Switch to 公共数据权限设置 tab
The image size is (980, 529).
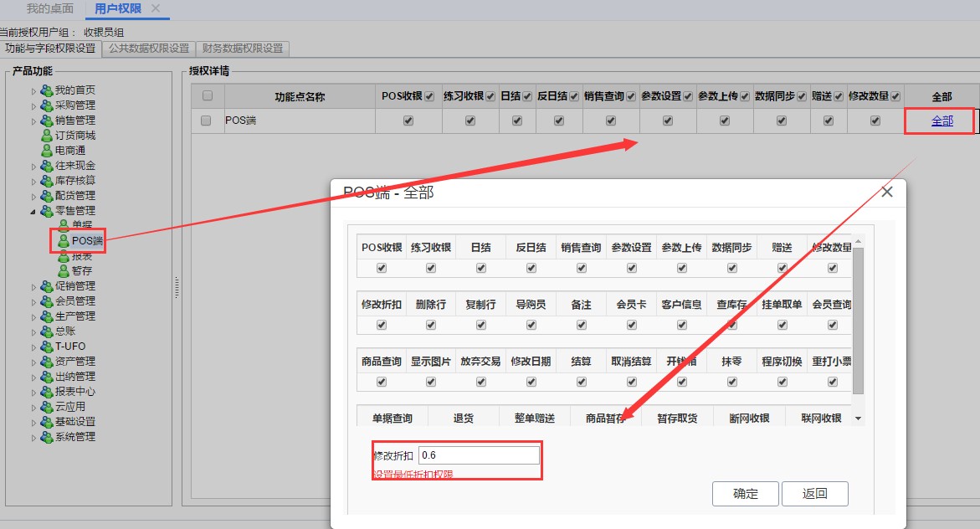pos(149,49)
